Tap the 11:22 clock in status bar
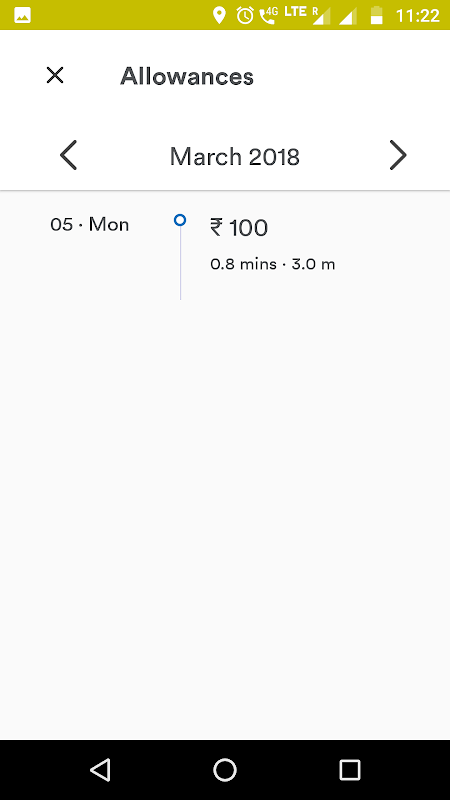Image resolution: width=450 pixels, height=800 pixels. point(418,16)
